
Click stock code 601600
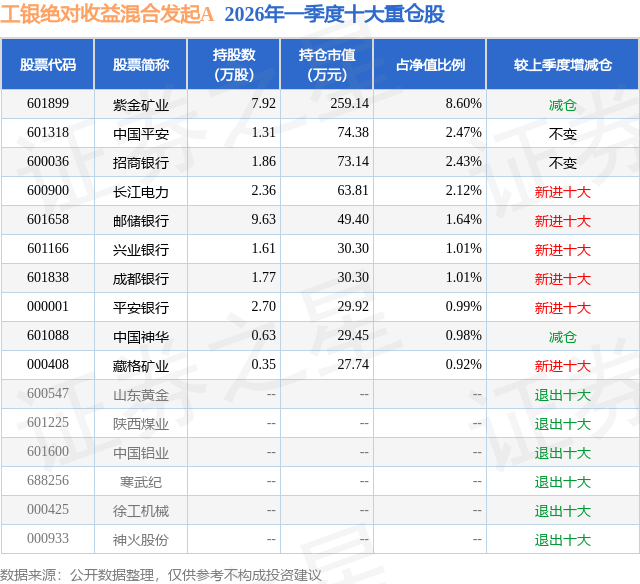tap(48, 451)
